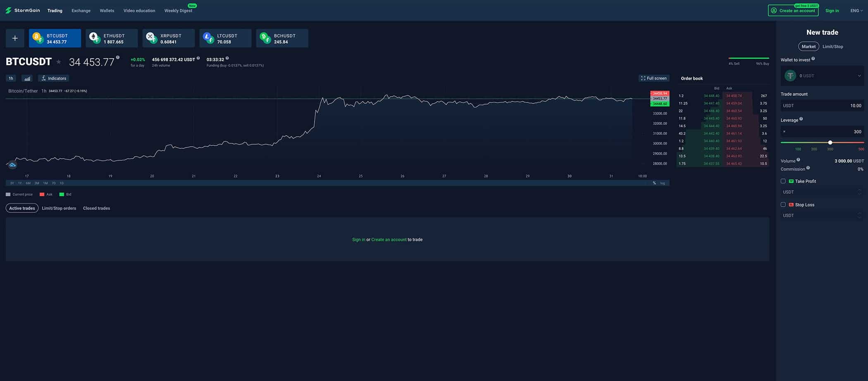Click Sign in in the header
Screen dimensions: 868x381
tap(832, 11)
